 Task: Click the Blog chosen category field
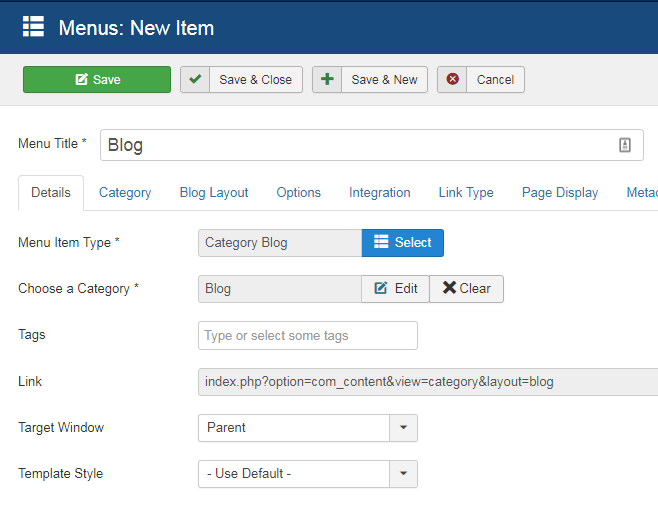(280, 289)
